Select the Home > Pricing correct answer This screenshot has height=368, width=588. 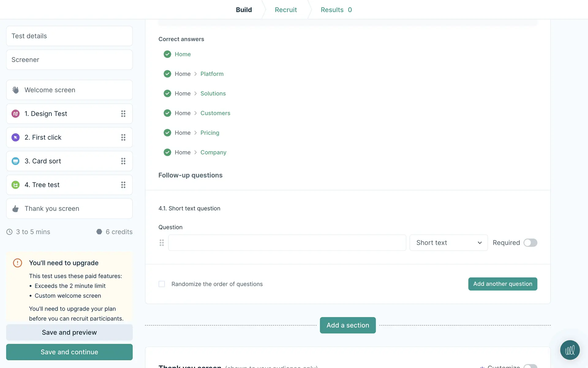pyautogui.click(x=209, y=133)
